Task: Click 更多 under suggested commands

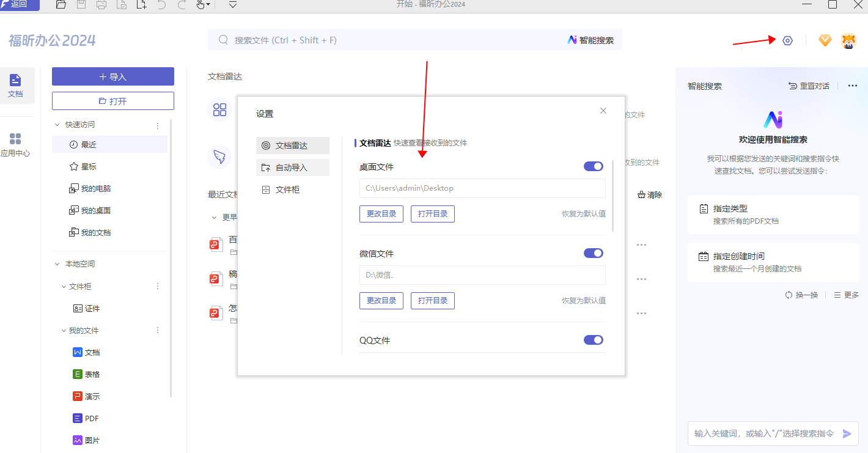Action: click(847, 295)
